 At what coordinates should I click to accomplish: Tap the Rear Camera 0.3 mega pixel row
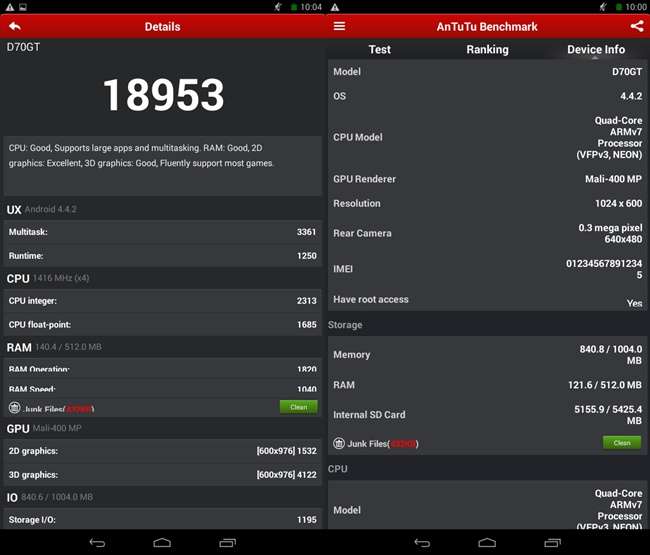pyautogui.click(x=488, y=233)
